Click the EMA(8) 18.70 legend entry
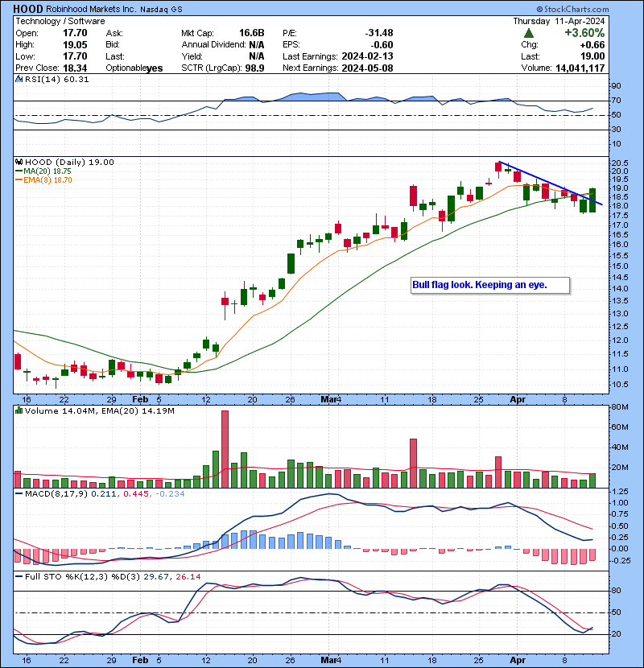Screen dimensions: 644x668 pyautogui.click(x=44, y=179)
